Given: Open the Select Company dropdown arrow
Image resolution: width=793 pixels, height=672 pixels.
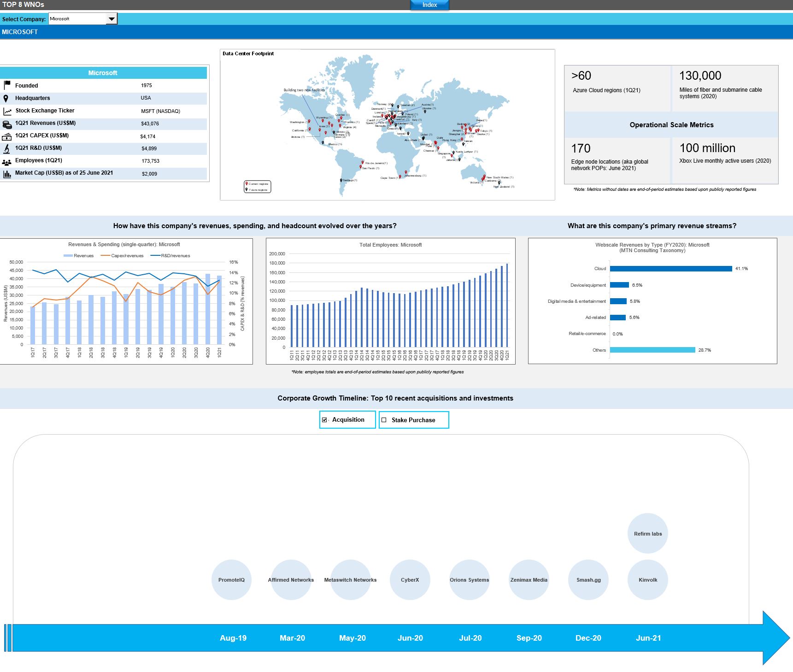Looking at the screenshot, I should [112, 19].
